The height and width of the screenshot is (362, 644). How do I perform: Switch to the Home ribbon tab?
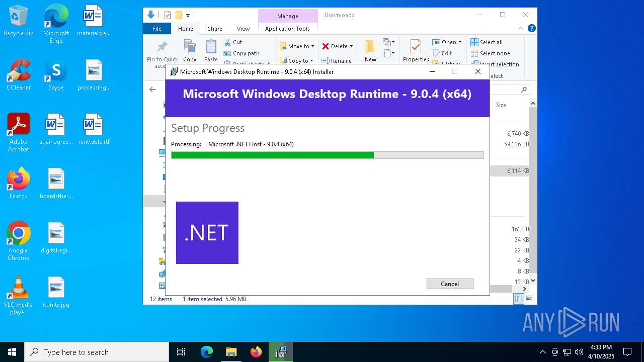coord(185,29)
